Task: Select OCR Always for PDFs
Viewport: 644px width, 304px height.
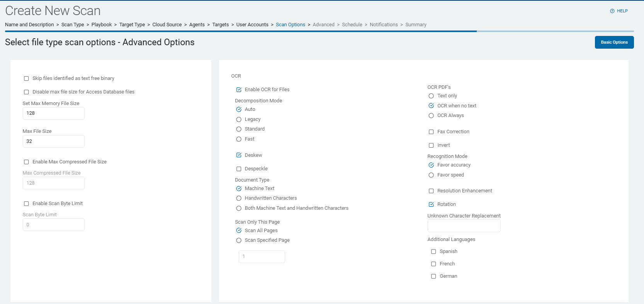Action: pyautogui.click(x=431, y=115)
